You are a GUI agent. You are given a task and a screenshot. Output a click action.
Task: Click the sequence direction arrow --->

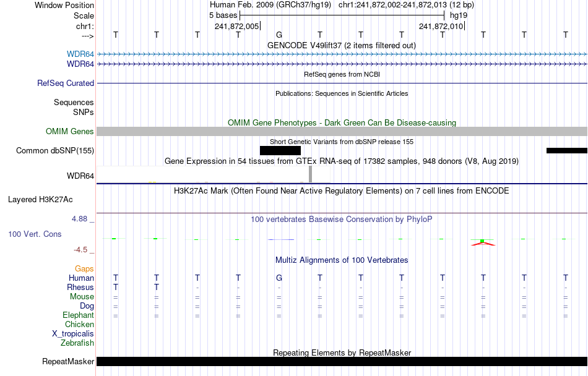[87, 36]
